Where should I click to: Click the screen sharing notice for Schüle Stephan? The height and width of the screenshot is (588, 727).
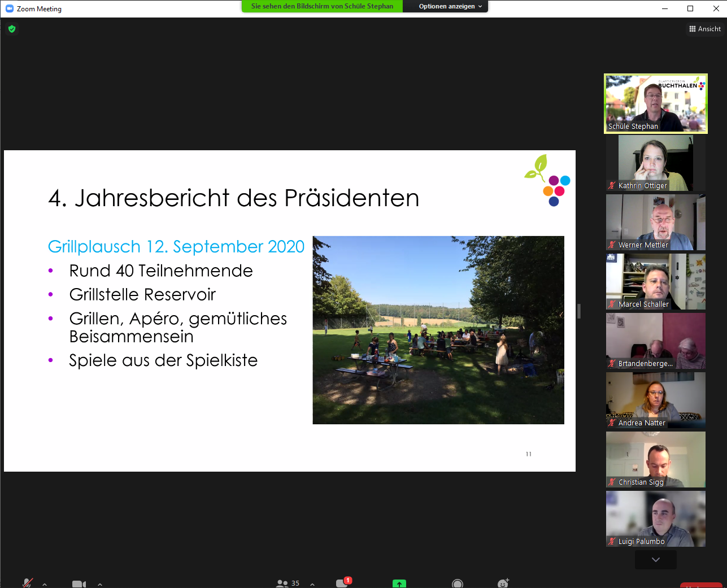coord(322,6)
